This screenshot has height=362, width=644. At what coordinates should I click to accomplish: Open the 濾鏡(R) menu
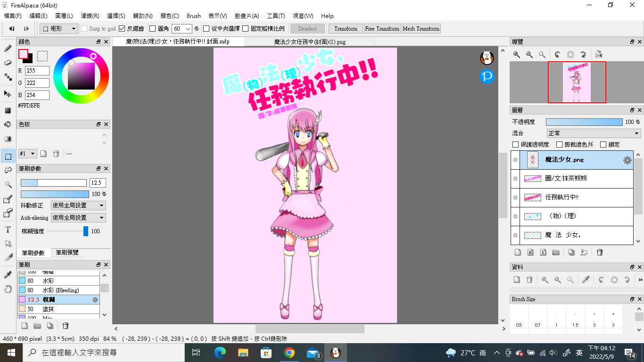[90, 16]
